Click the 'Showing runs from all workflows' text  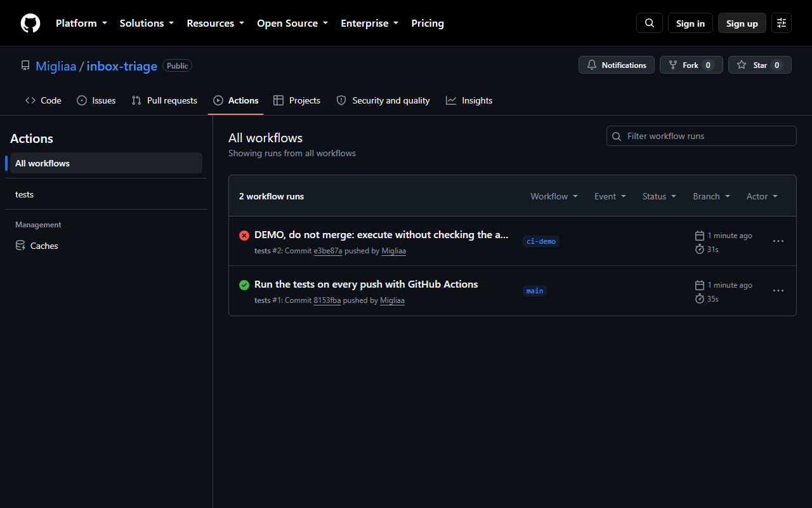click(x=292, y=153)
